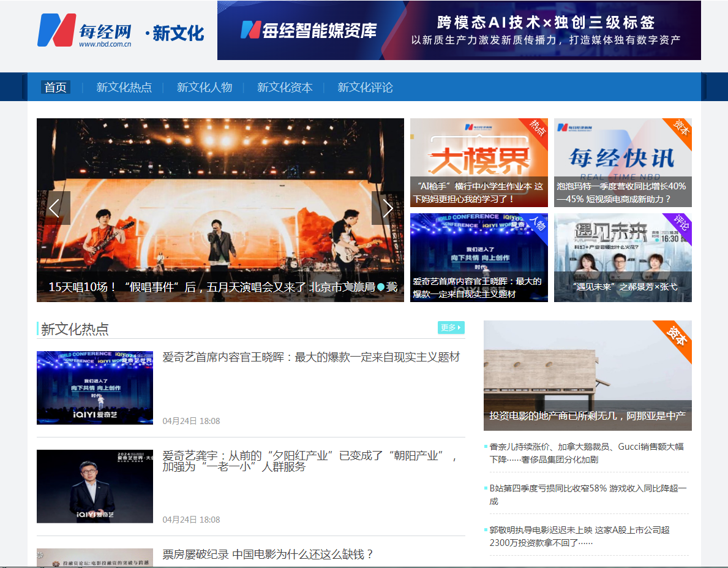
Task: Open the 郭敬明执导电影 sidebar headline
Action: (579, 536)
